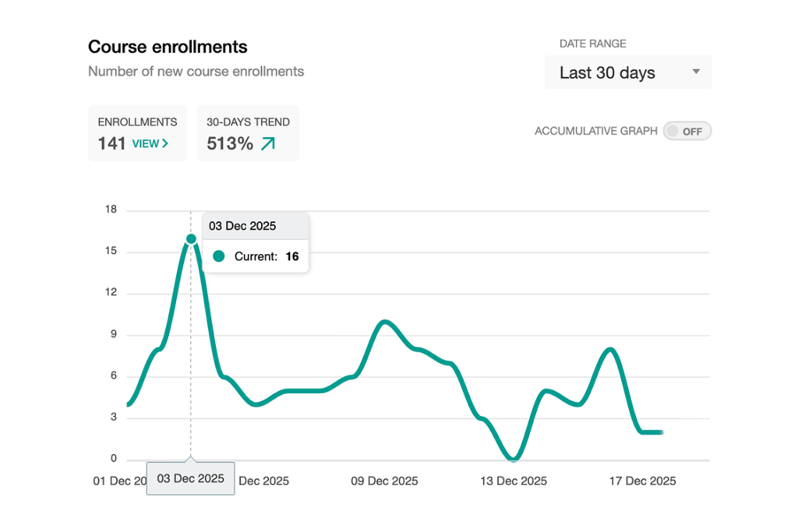
Task: Click the 09 Dec 2025 x-axis label
Action: 384,481
